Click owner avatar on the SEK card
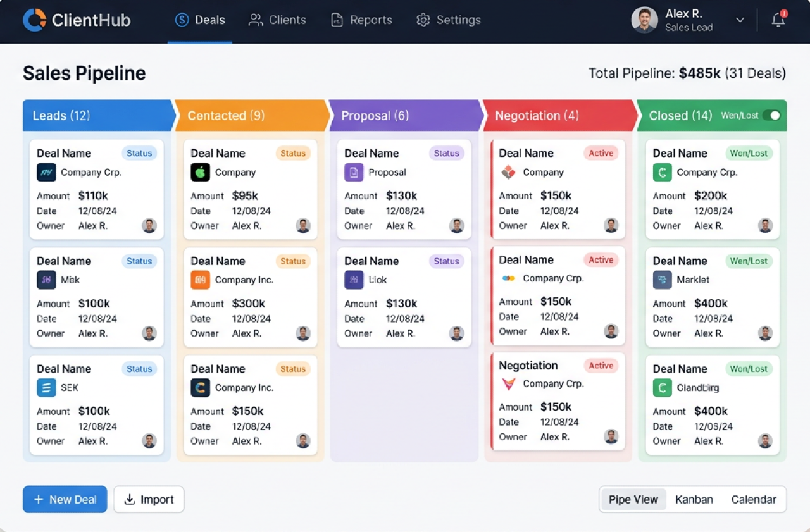The width and height of the screenshot is (810, 532). point(149,441)
